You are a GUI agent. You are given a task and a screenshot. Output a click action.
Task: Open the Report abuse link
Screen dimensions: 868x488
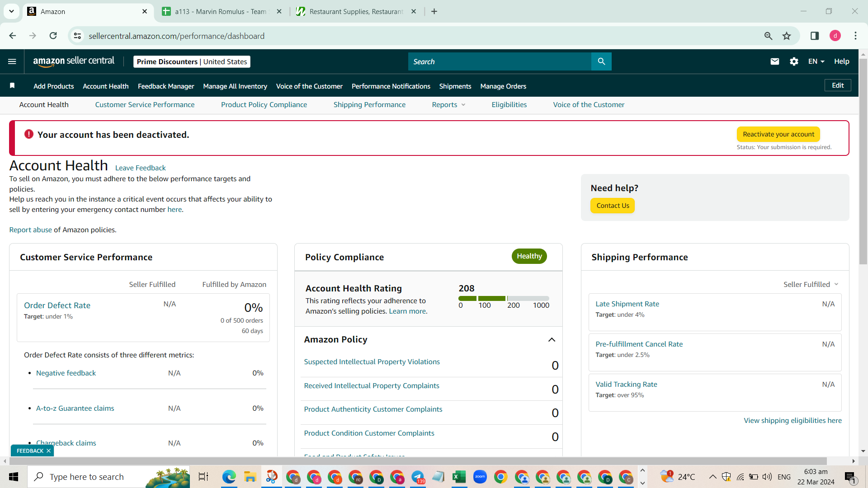click(x=30, y=230)
